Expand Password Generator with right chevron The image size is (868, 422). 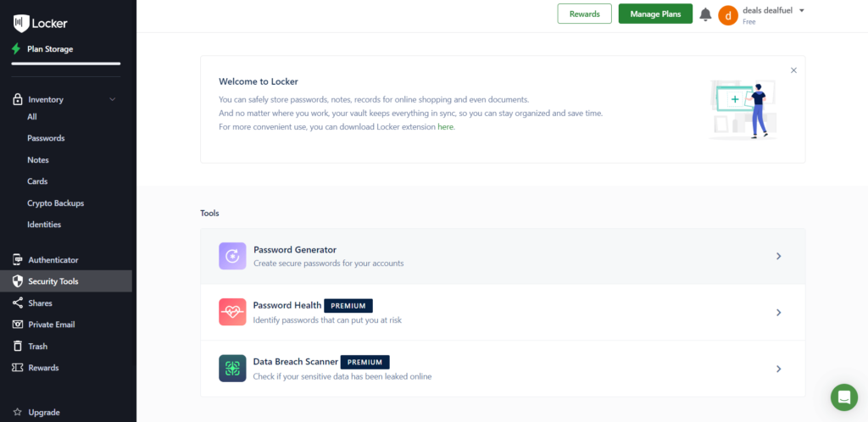(778, 256)
